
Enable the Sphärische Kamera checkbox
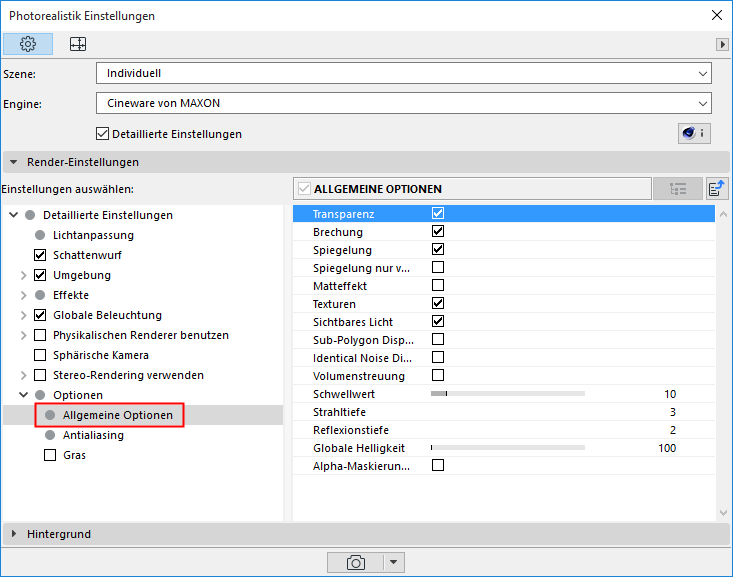(40, 355)
